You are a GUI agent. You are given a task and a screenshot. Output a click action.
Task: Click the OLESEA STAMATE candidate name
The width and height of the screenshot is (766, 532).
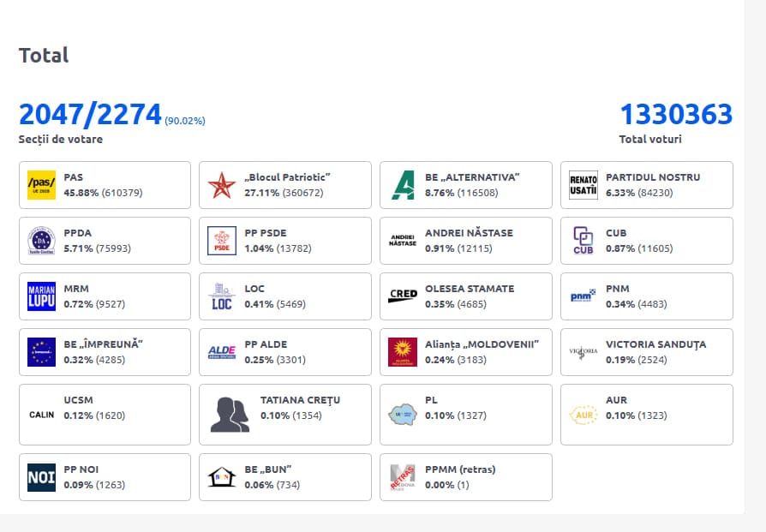click(x=470, y=289)
